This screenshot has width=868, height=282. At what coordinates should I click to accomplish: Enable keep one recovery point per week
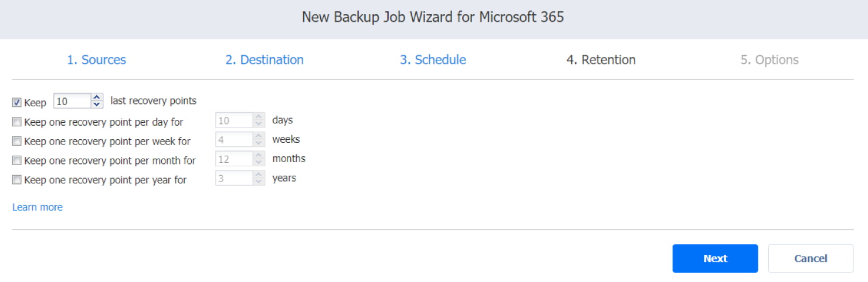[17, 141]
